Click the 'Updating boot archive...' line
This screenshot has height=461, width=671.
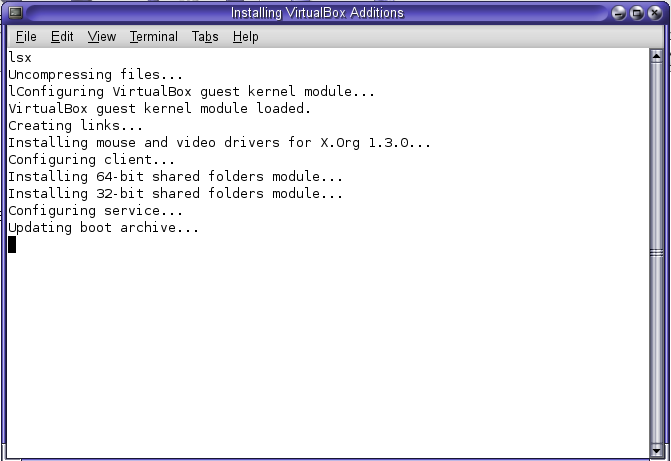point(103,228)
